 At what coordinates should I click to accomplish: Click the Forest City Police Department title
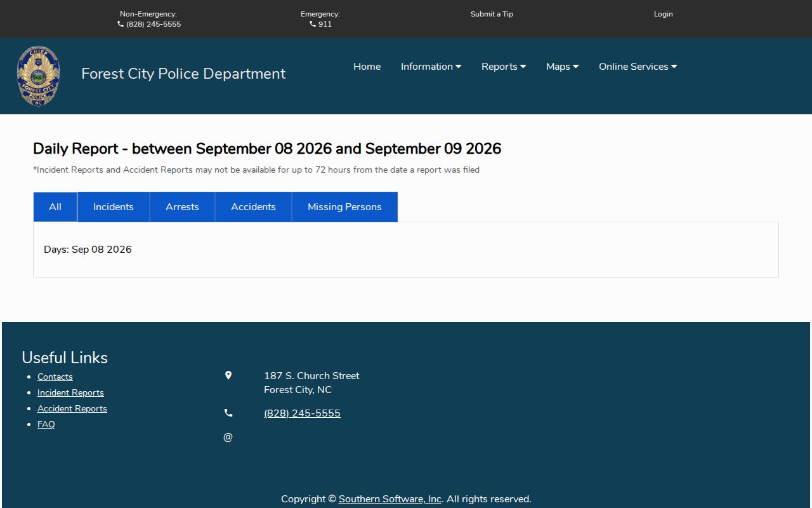point(183,74)
